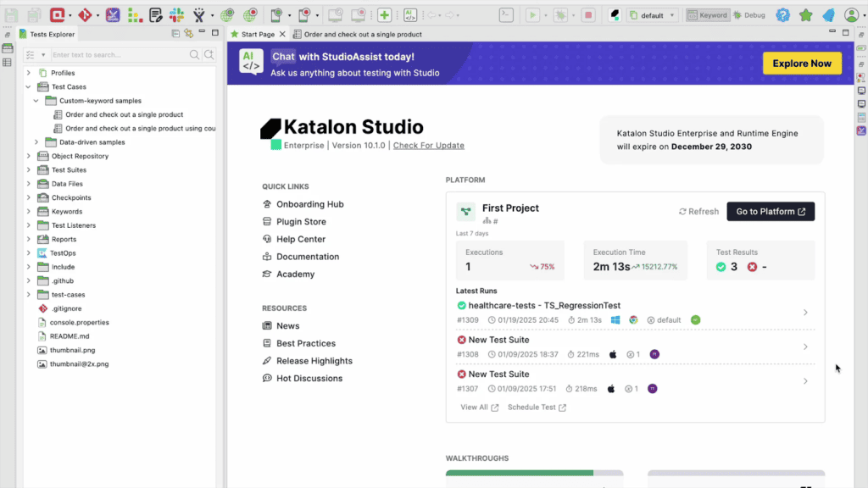Image resolution: width=868 pixels, height=488 pixels.
Task: Open the 'Order and check out a single product' tab
Action: coord(362,35)
